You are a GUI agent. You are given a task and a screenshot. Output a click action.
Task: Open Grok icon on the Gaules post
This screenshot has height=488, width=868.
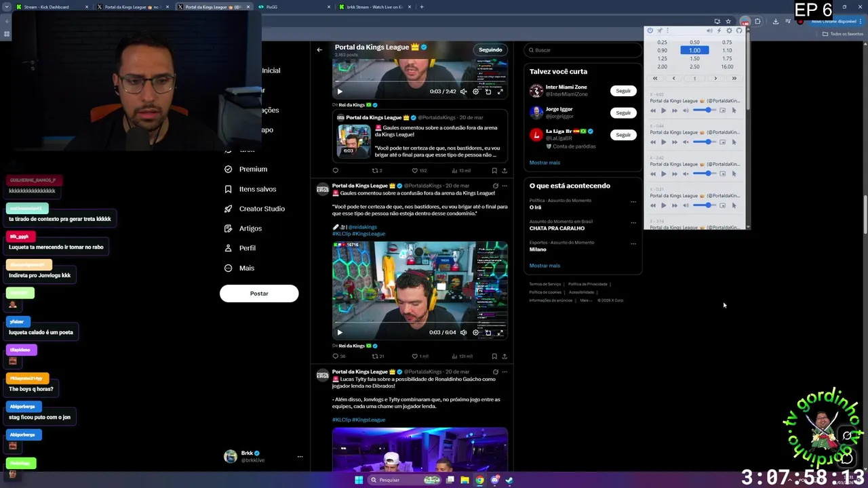495,186
